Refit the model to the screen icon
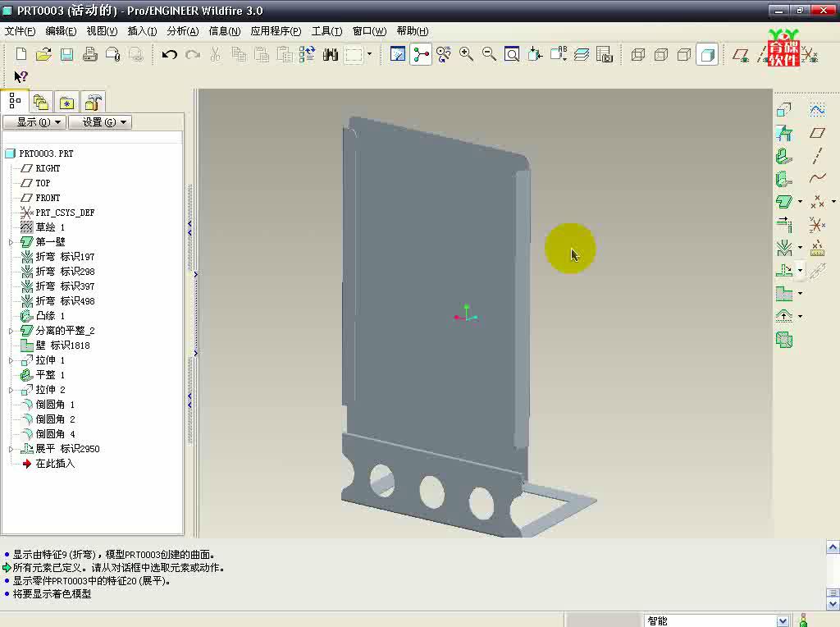Image resolution: width=840 pixels, height=627 pixels. click(512, 54)
